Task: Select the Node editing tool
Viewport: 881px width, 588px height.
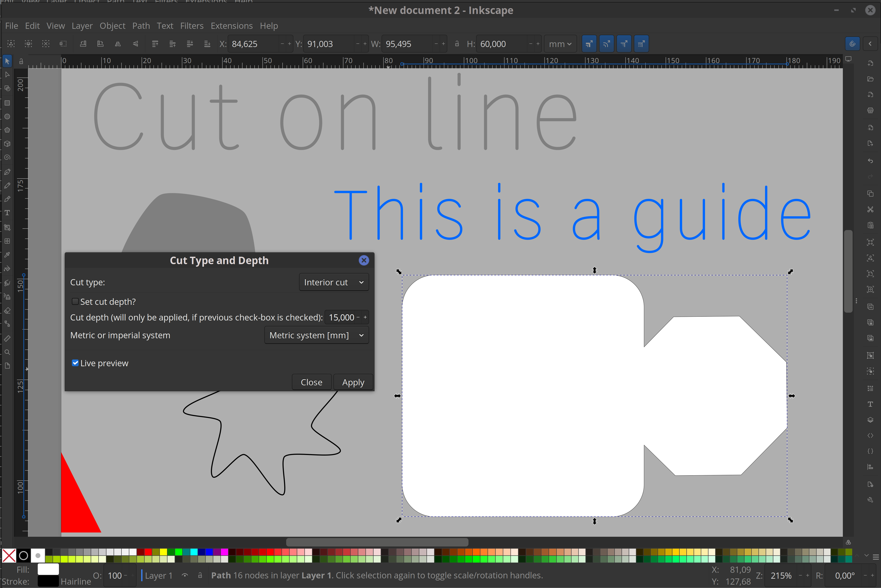Action: (x=7, y=75)
